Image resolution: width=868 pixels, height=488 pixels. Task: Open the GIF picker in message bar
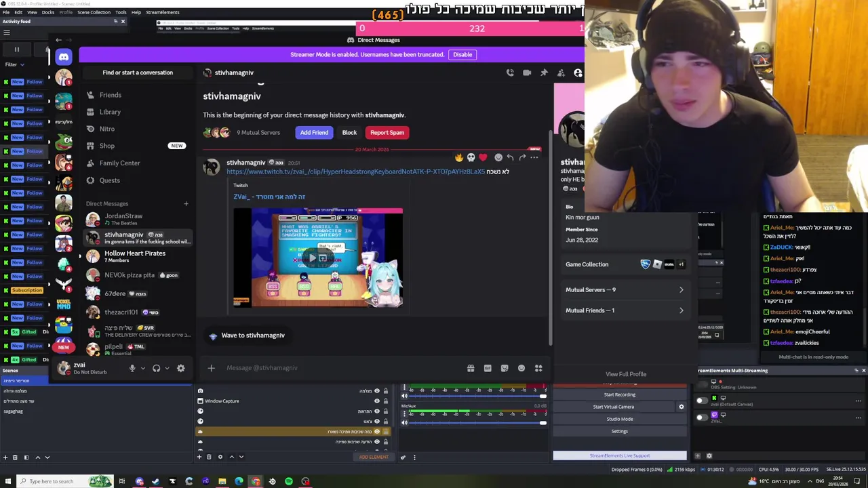[x=488, y=368]
